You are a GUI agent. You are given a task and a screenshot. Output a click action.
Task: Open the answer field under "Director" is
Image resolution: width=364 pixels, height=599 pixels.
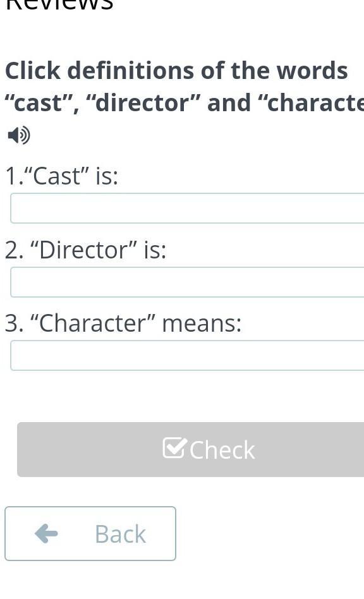click(x=187, y=282)
